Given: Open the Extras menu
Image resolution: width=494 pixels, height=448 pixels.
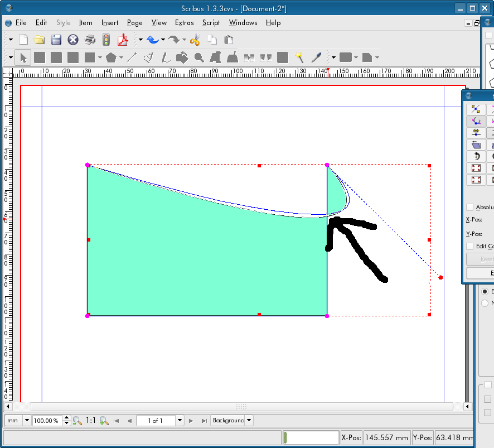Looking at the screenshot, I should click(x=184, y=23).
